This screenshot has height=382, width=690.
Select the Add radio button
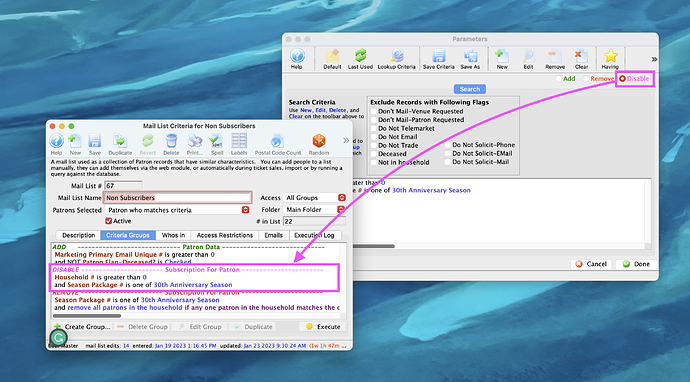coord(558,78)
